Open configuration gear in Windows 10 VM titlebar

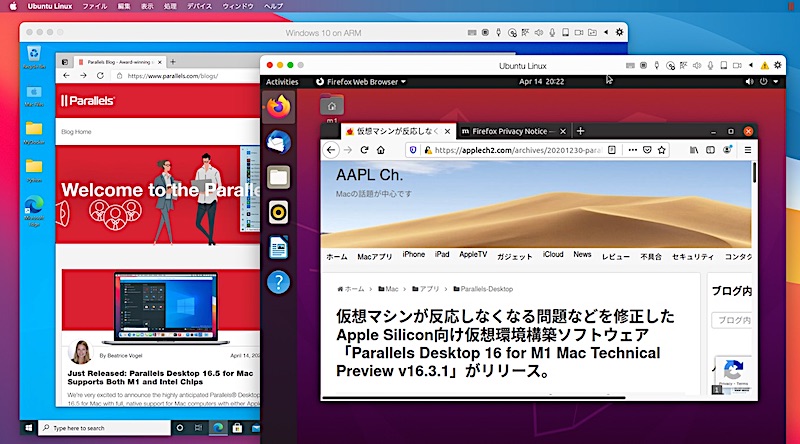point(619,32)
